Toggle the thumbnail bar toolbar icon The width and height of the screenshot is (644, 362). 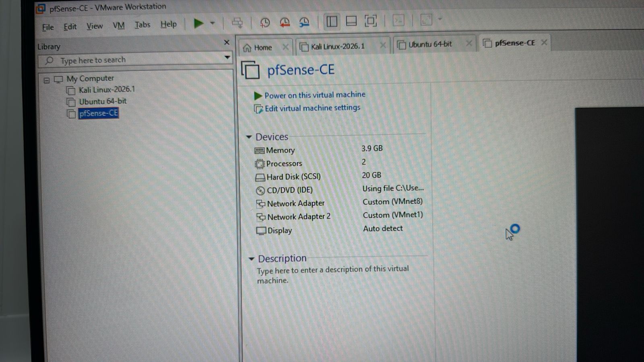click(351, 21)
